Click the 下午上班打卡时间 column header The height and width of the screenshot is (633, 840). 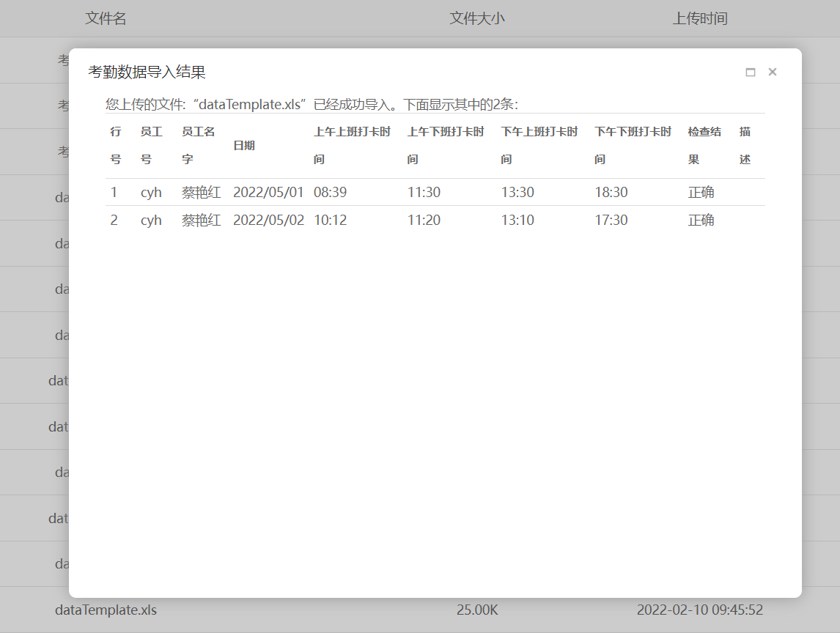(539, 146)
